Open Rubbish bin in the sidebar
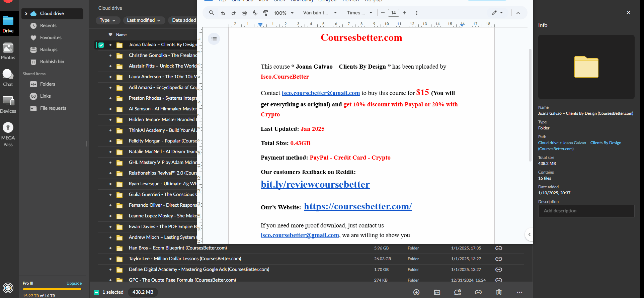This screenshot has width=644, height=298. pos(52,62)
